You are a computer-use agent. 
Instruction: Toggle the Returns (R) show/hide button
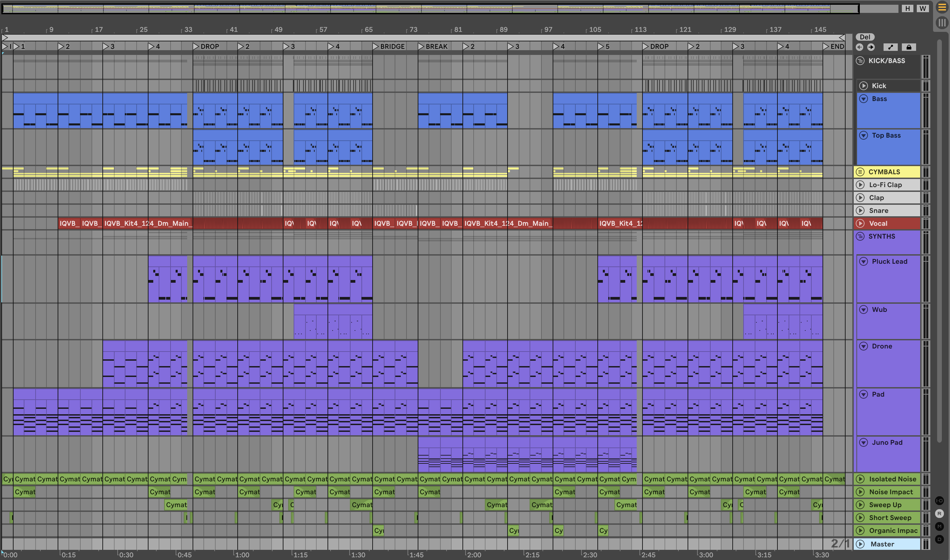pyautogui.click(x=939, y=514)
